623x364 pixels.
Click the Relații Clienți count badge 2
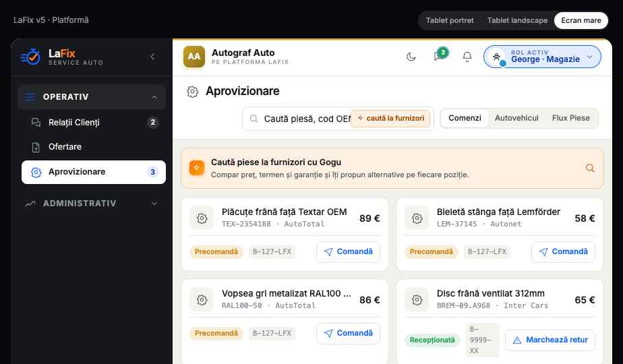point(152,123)
